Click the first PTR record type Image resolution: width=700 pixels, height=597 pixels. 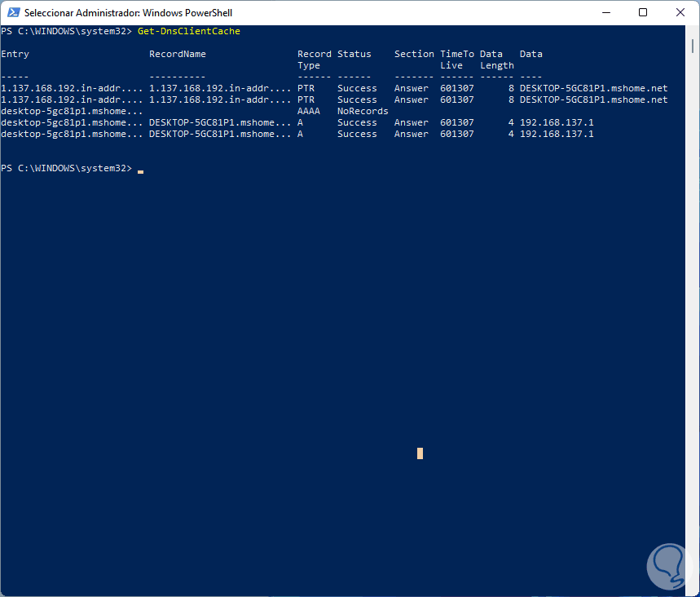tap(306, 88)
